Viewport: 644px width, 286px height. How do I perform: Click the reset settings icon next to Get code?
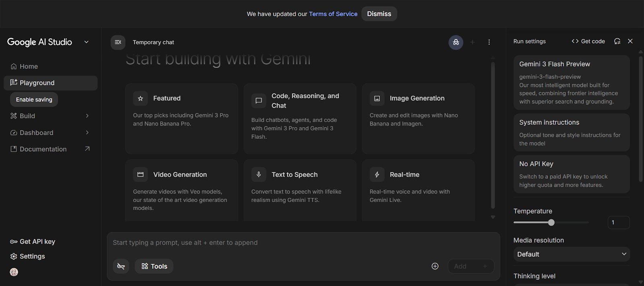[617, 41]
